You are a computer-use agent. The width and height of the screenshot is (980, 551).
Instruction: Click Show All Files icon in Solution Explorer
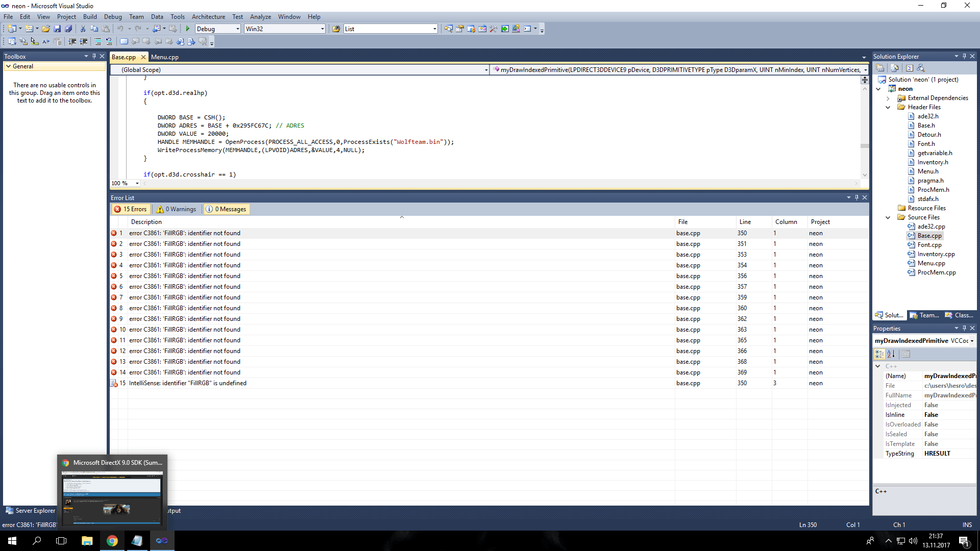[x=895, y=68]
